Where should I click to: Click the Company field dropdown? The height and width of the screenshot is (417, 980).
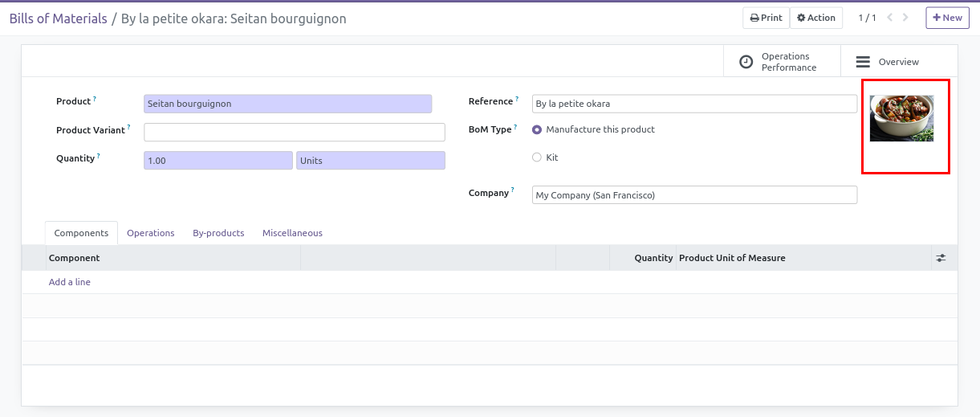coord(694,195)
